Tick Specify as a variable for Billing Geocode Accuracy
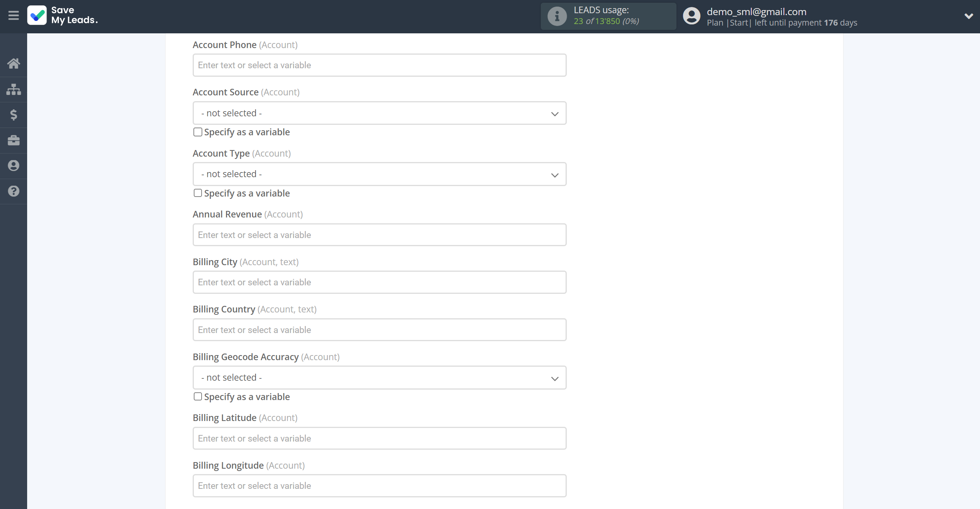The height and width of the screenshot is (509, 980). point(198,397)
